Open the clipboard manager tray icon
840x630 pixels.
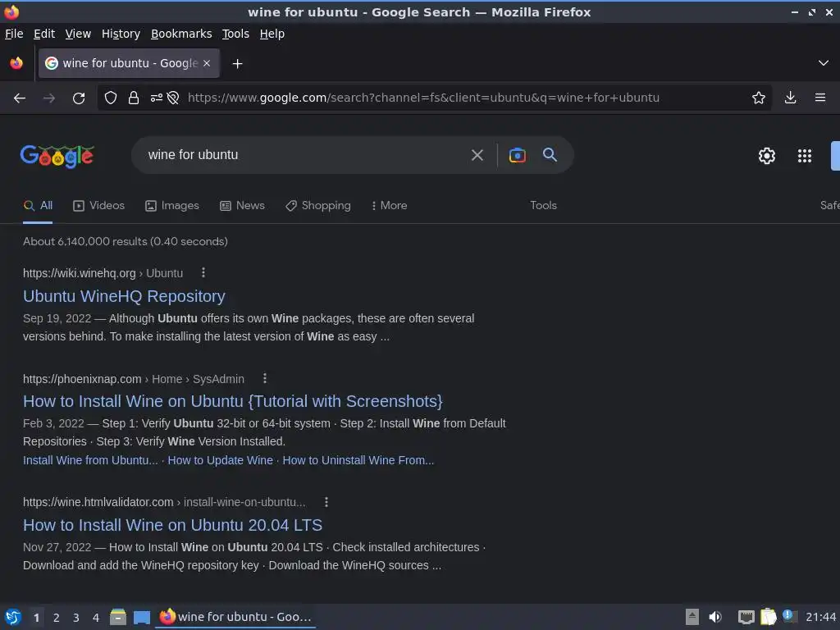[768, 617]
